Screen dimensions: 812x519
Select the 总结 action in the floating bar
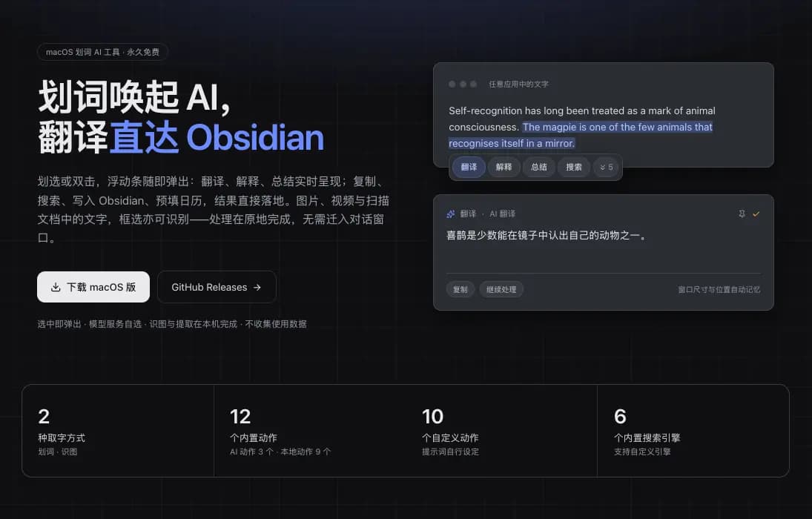coord(538,167)
